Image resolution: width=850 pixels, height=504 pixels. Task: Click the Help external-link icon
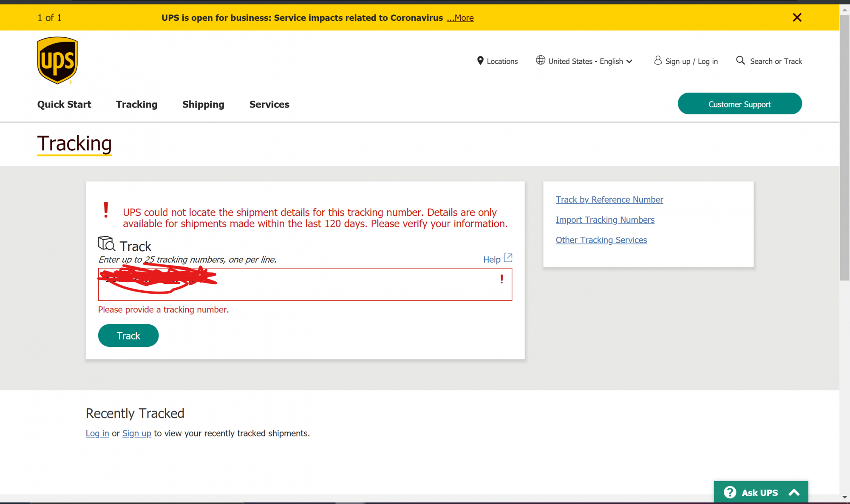coord(508,258)
